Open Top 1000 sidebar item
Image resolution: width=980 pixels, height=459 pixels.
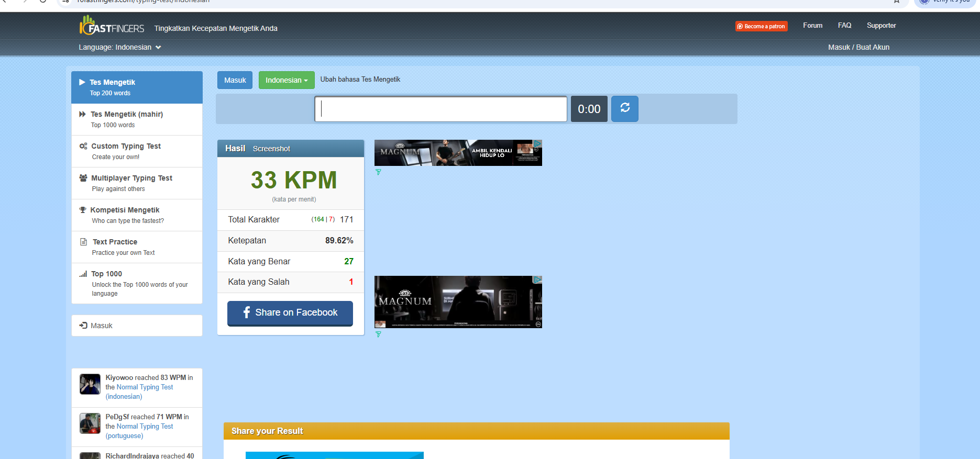tap(137, 283)
